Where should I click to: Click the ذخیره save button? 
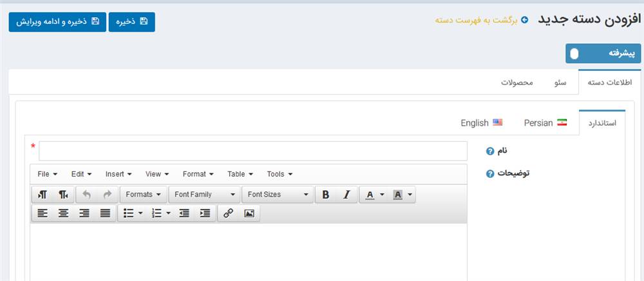click(x=131, y=21)
